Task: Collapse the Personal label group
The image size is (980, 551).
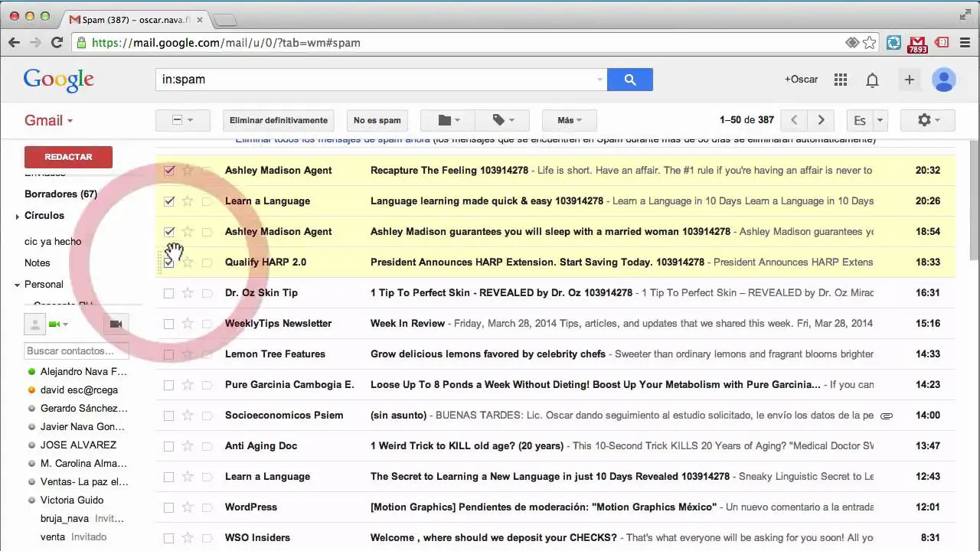Action: tap(17, 285)
